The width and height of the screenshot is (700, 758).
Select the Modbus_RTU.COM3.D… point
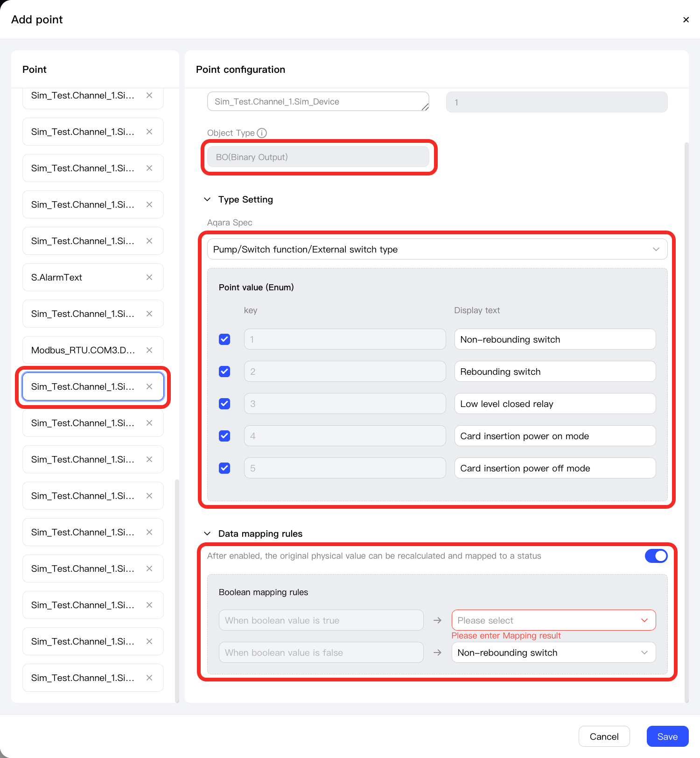point(93,350)
